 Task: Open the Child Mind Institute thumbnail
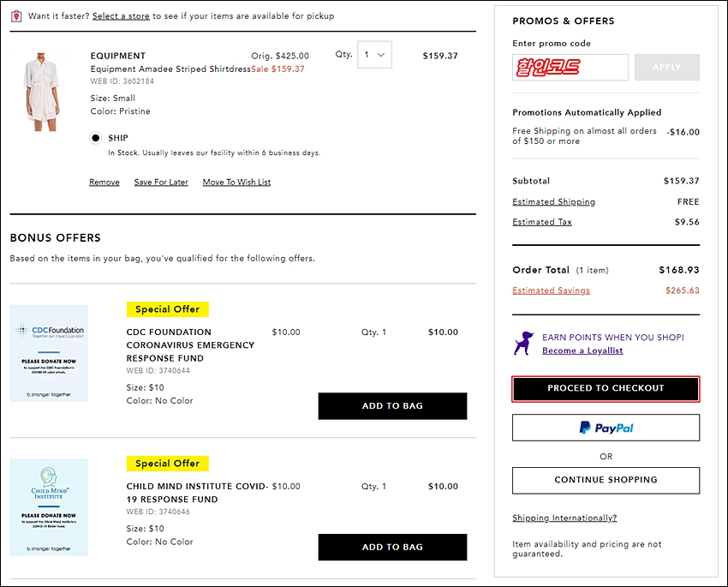pos(49,507)
